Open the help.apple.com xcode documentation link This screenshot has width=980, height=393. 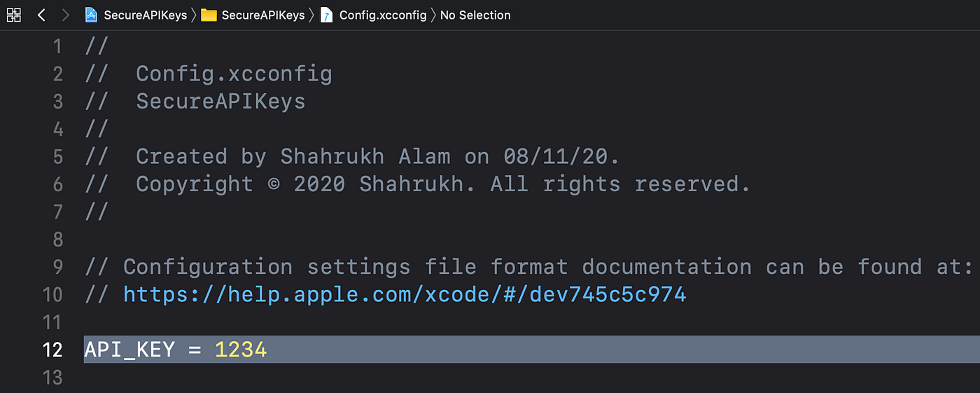[x=405, y=294]
